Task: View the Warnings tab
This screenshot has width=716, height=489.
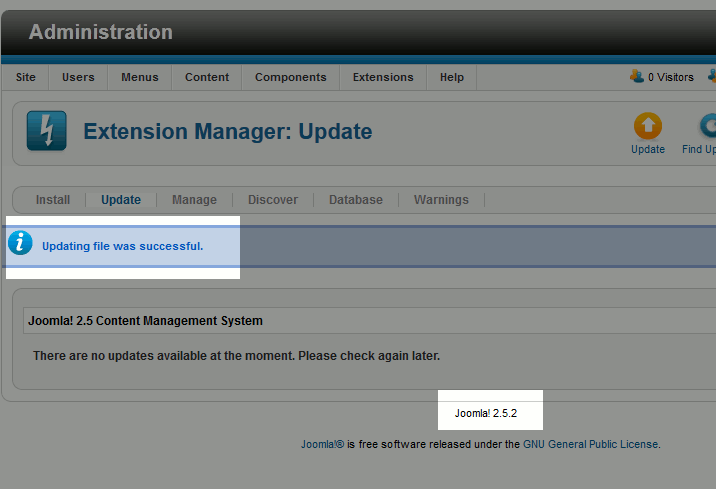Action: click(x=441, y=200)
